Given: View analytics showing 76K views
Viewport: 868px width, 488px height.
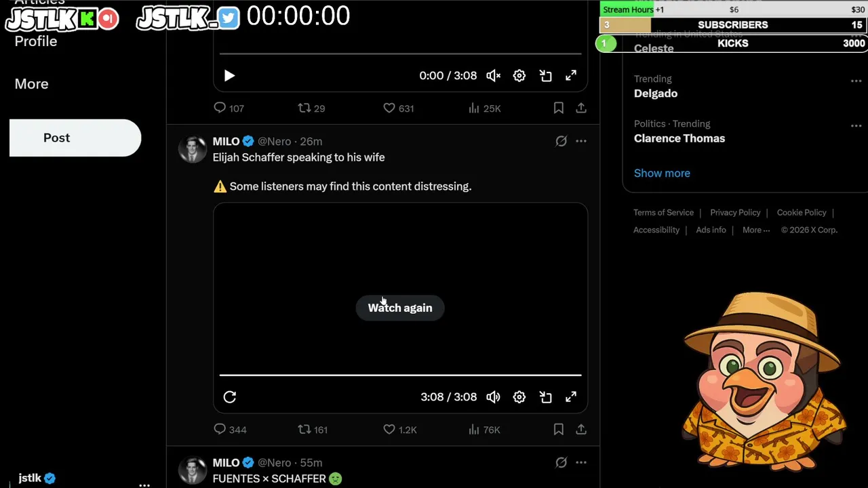Looking at the screenshot, I should click(x=484, y=429).
